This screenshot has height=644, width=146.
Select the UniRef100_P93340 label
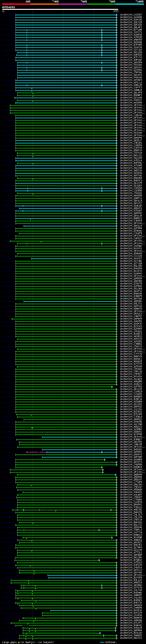[x=131, y=65]
